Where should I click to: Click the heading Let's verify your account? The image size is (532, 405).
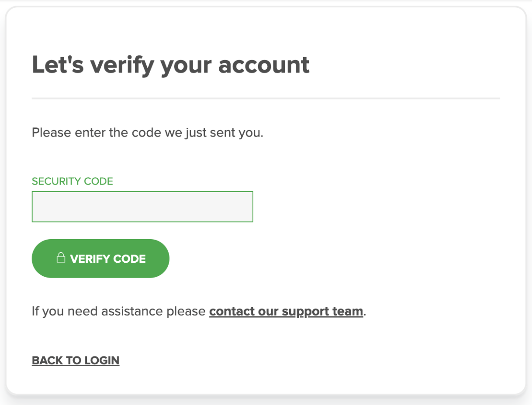coord(170,64)
